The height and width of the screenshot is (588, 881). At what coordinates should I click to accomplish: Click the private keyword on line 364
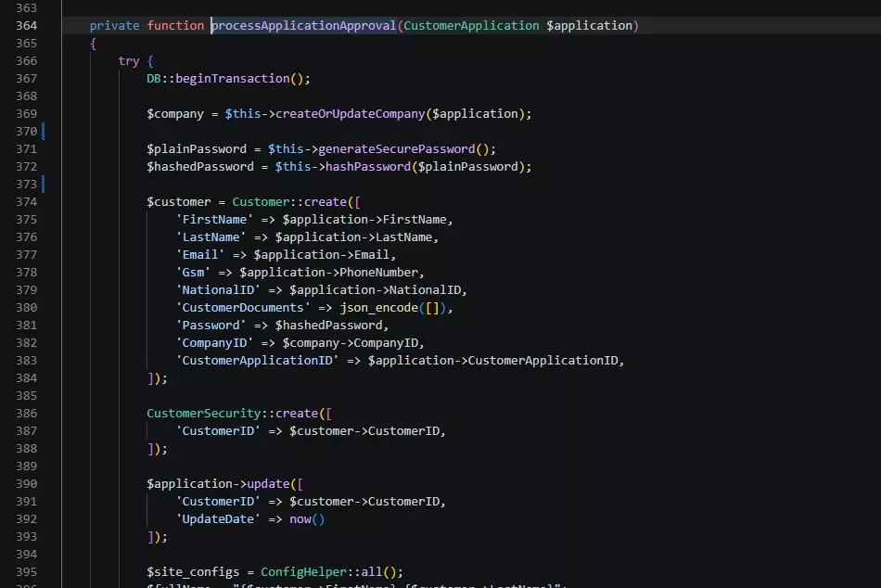(x=115, y=26)
